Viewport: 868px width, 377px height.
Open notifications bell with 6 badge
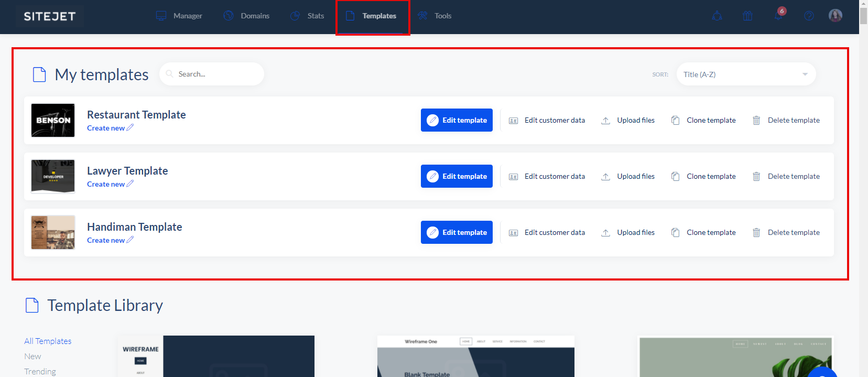[778, 15]
